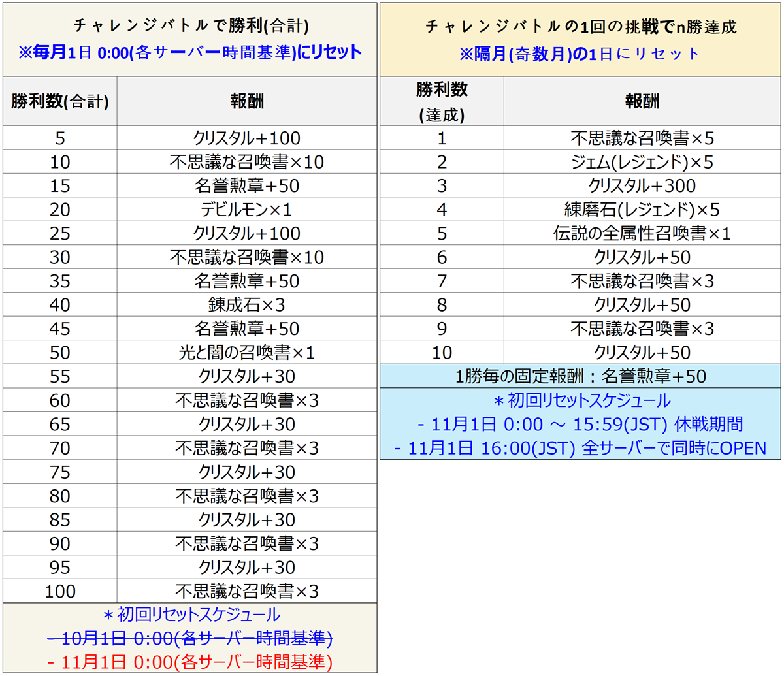Click the '勝利数 (達成)' column header
This screenshot has width=784, height=676.
[442, 101]
